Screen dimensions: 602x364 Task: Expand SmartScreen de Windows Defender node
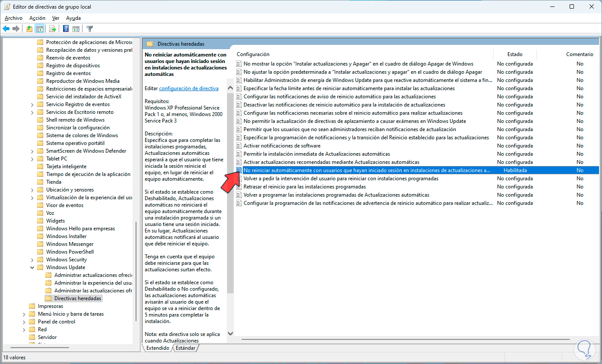pos(32,151)
